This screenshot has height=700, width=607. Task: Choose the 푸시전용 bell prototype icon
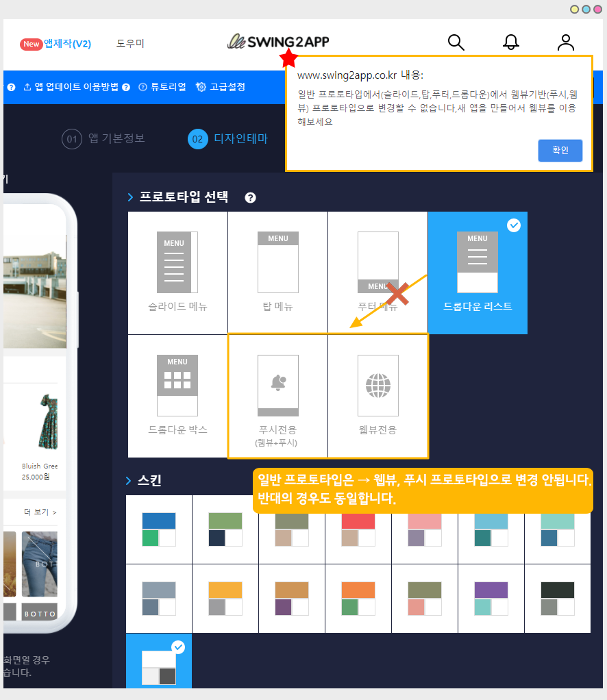point(277,386)
